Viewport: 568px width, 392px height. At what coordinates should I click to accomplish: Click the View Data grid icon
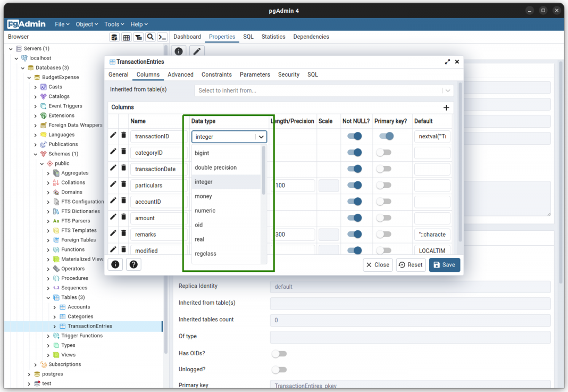pyautogui.click(x=126, y=37)
